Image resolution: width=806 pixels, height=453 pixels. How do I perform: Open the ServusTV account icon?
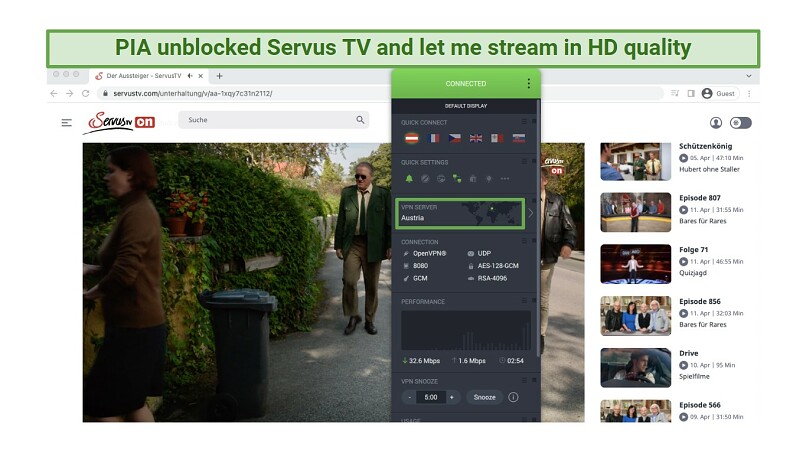click(716, 122)
